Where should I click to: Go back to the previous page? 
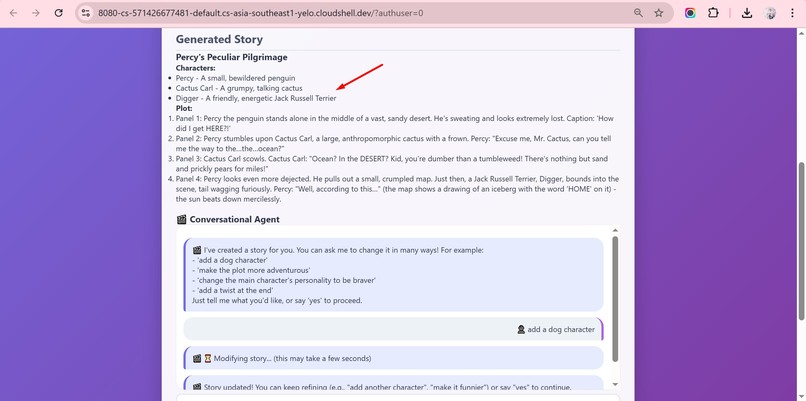pyautogui.click(x=13, y=13)
